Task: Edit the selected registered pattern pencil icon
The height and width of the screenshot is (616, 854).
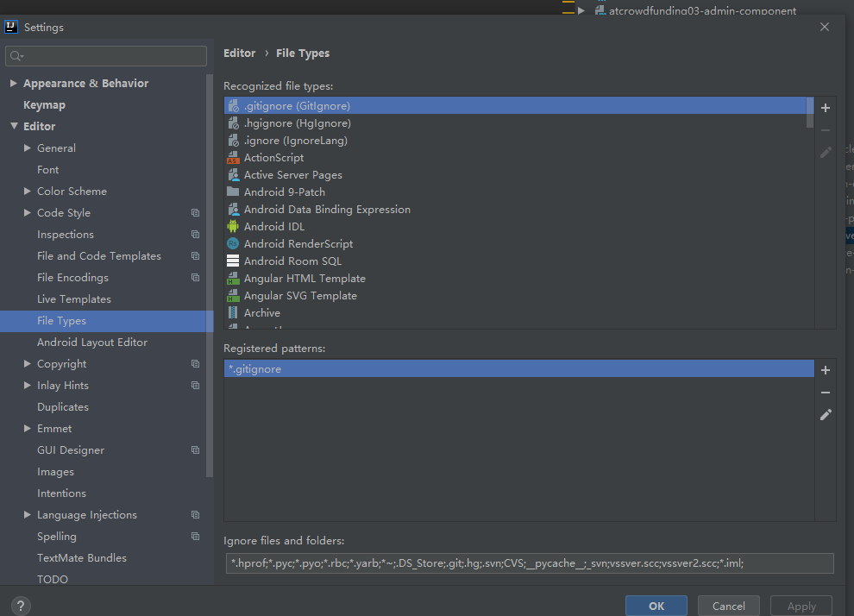Action: [x=826, y=415]
